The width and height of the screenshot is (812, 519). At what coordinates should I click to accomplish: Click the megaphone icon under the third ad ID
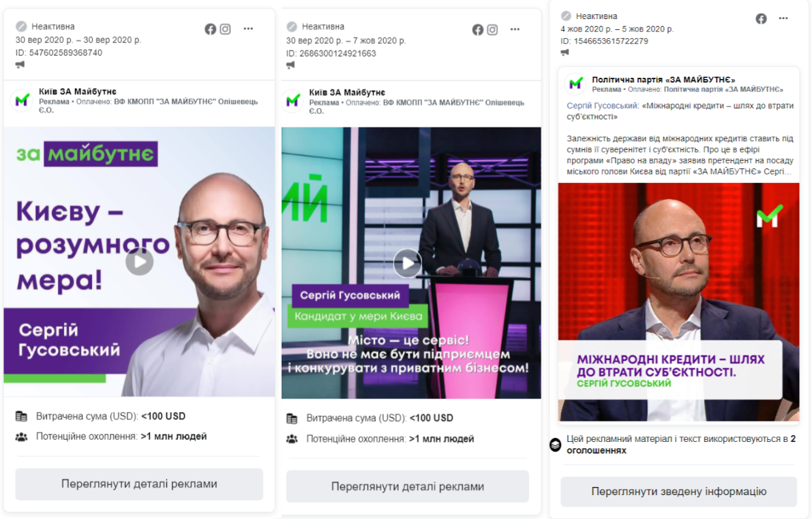[565, 53]
